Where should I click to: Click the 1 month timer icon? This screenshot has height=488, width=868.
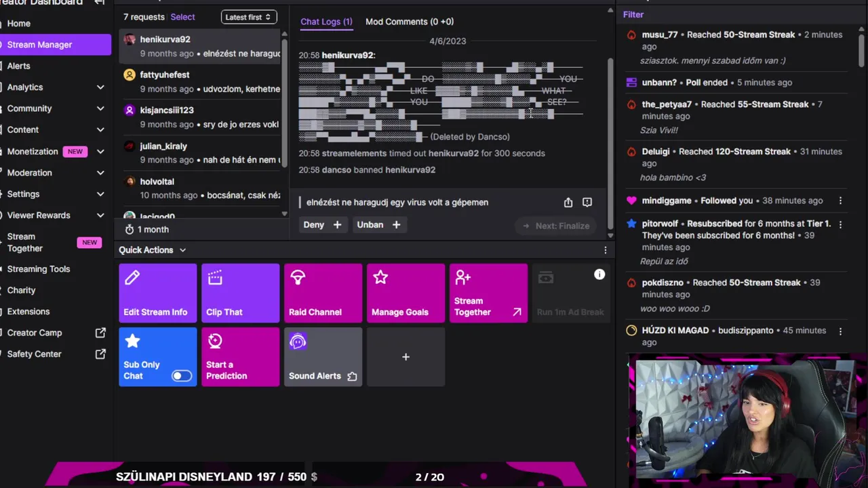click(129, 230)
